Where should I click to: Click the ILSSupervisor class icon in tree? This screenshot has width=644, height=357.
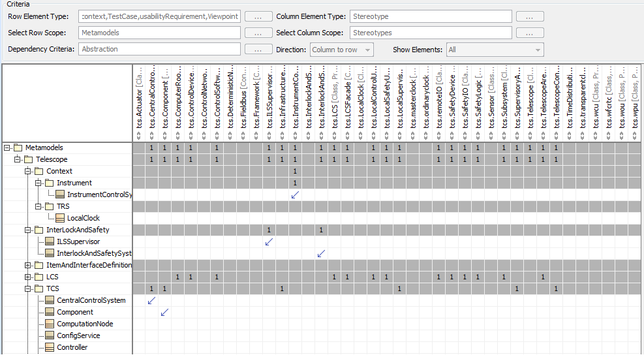[50, 241]
